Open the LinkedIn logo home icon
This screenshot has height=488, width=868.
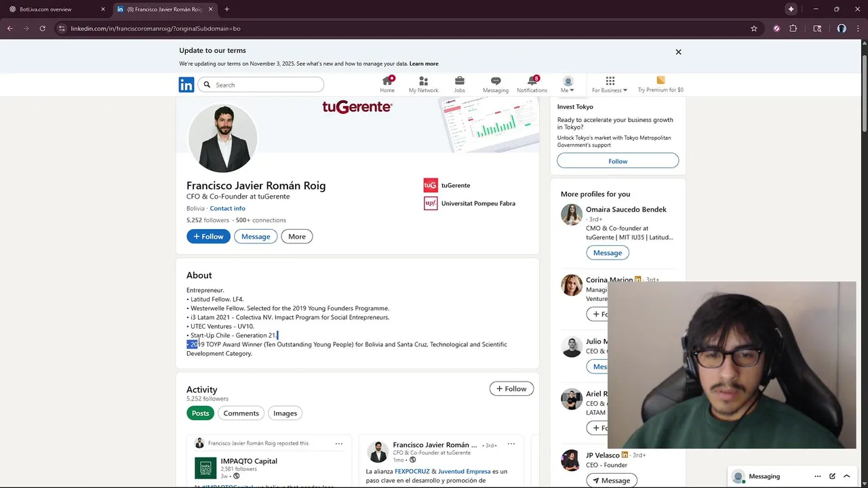coord(186,85)
